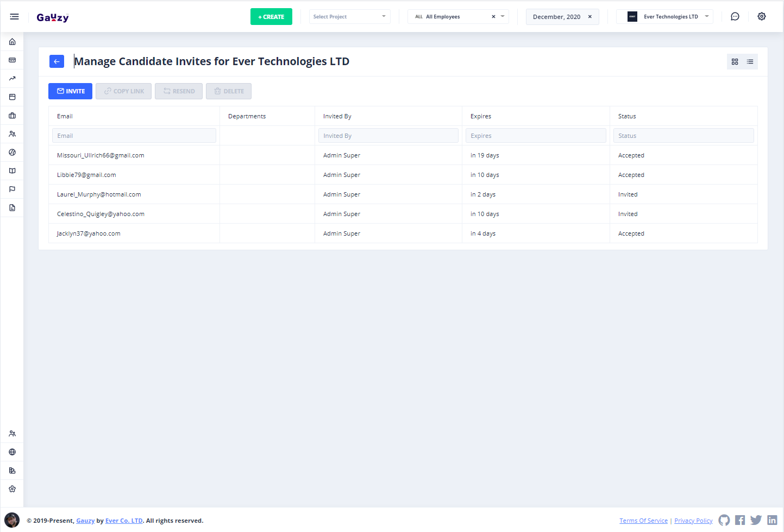Open the Twitter footer icon
784x532 pixels.
click(x=756, y=520)
